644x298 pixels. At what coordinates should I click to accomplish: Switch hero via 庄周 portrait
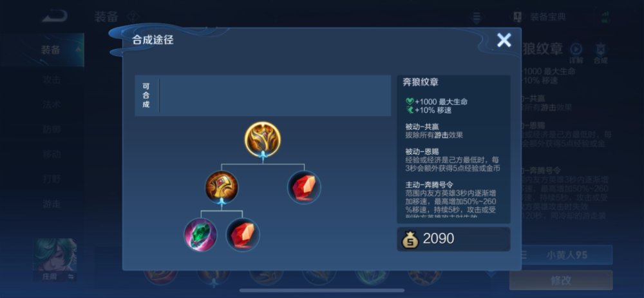coord(55,260)
